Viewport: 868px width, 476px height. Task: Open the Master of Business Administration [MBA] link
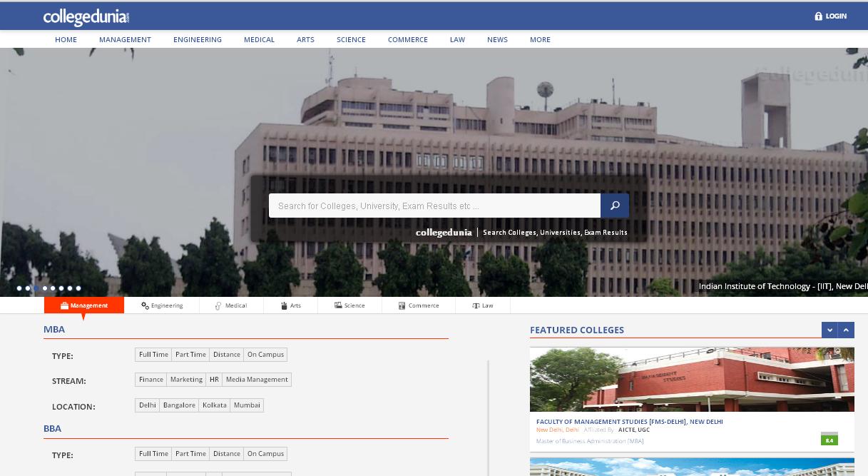point(589,441)
